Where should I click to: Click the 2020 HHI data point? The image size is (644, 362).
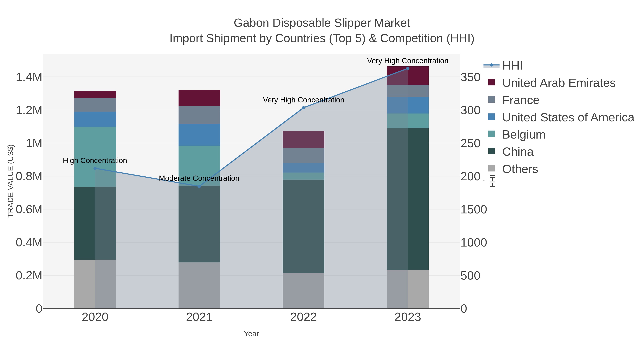pyautogui.click(x=95, y=168)
